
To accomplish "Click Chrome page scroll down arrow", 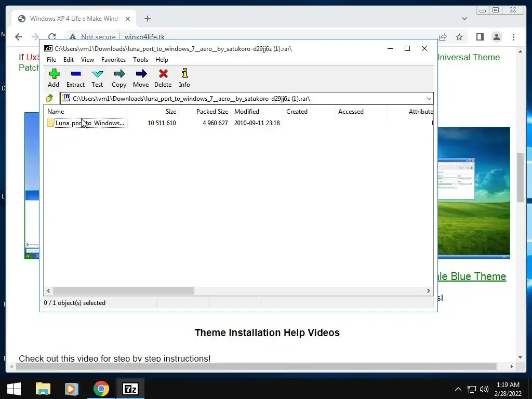I will click(521, 357).
